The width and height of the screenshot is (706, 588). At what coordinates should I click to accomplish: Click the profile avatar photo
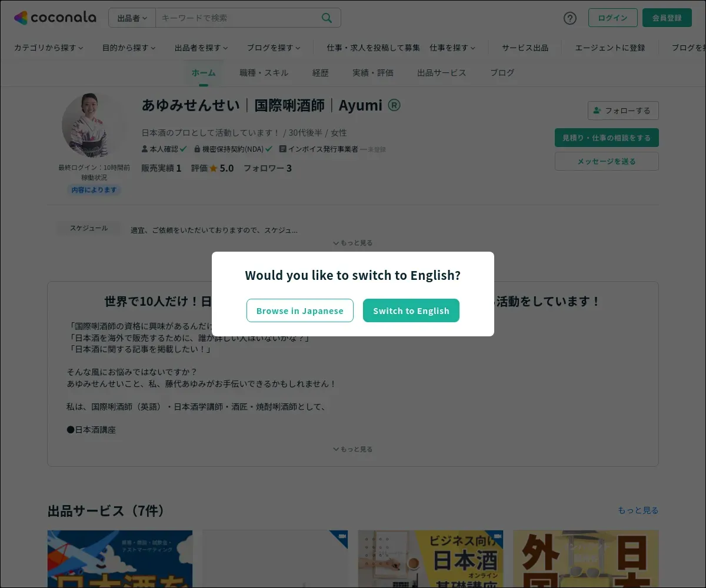pos(94,125)
